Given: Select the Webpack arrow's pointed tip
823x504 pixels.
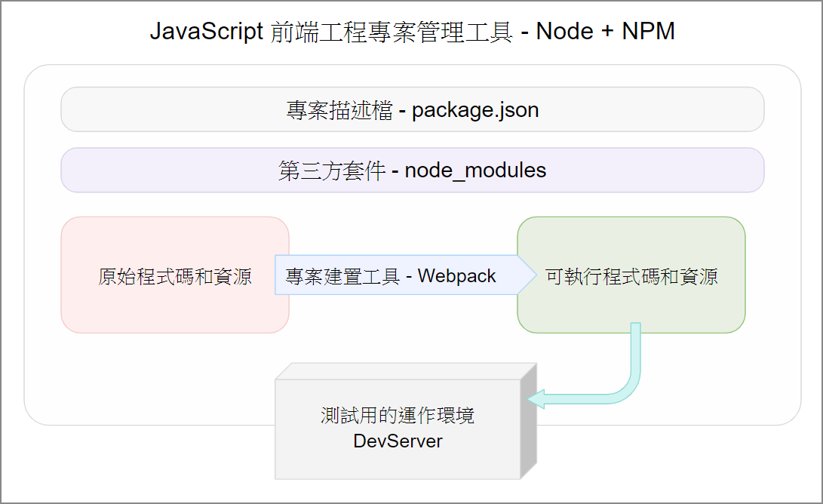Looking at the screenshot, I should coord(527,275).
